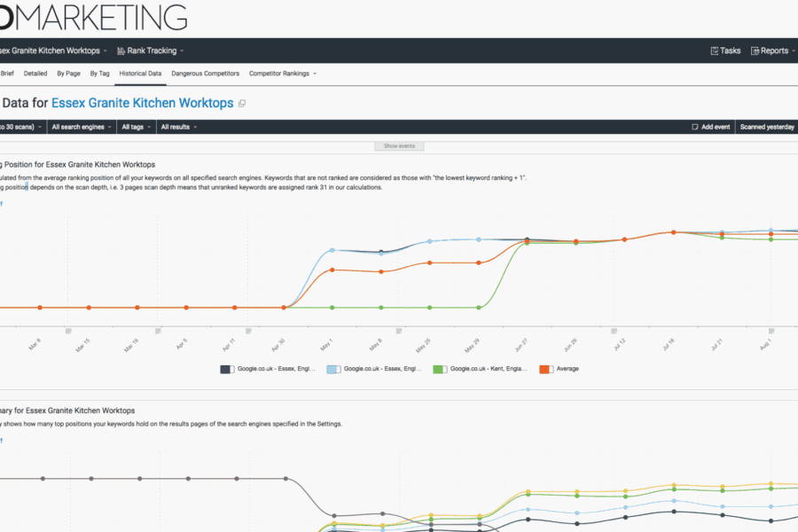Click the event marker icon near Mar 8

coord(68,329)
